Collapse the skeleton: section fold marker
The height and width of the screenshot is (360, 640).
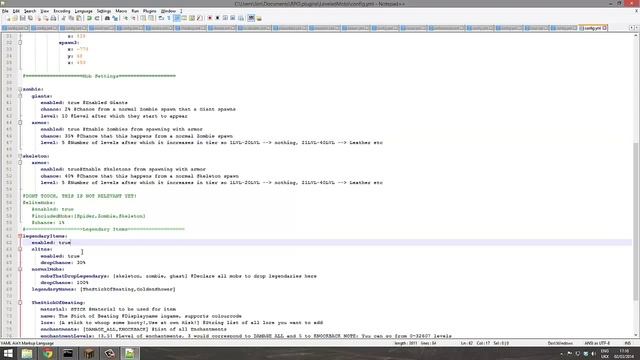[x=20, y=156]
